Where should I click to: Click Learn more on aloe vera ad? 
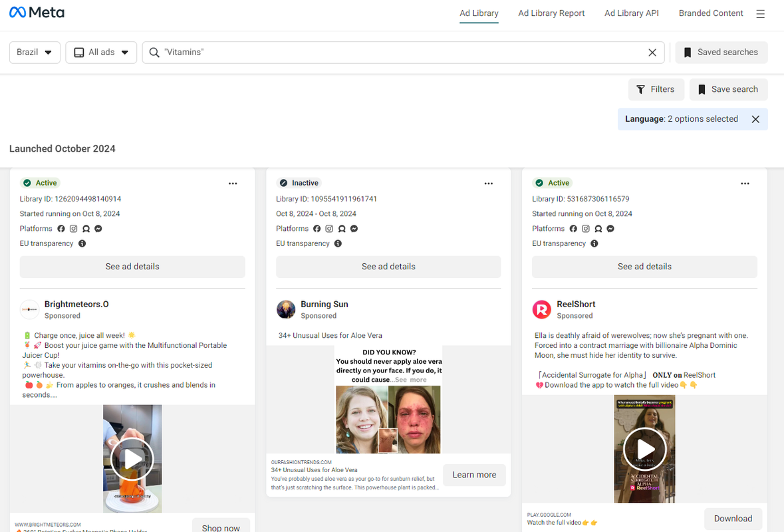pyautogui.click(x=475, y=475)
